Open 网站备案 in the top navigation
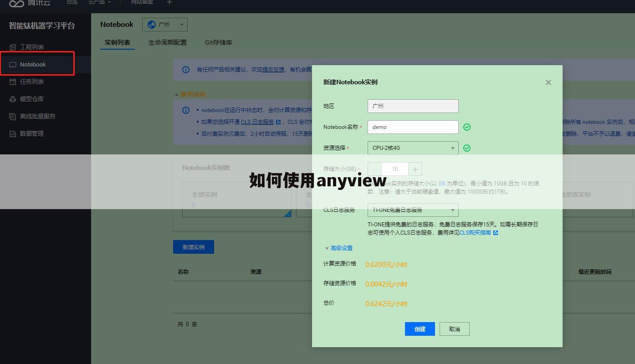Screen dimensions: 635x364 [142, 2]
